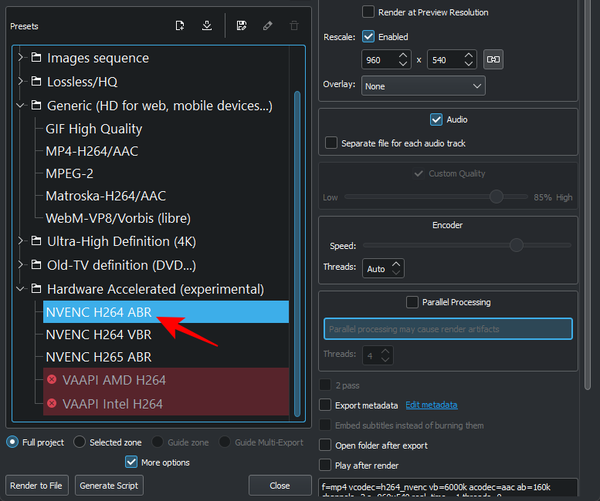Screen dimensions: 600x501
Task: Click Generate Script button
Action: point(109,485)
